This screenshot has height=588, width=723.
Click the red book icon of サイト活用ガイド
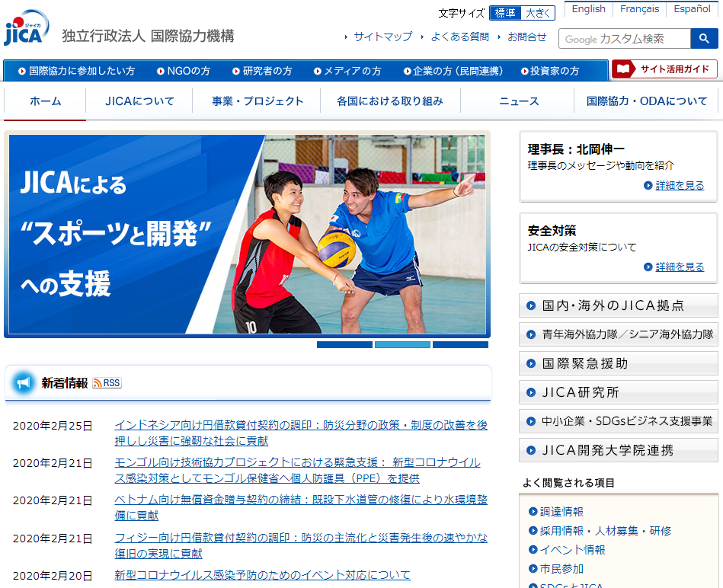(623, 69)
